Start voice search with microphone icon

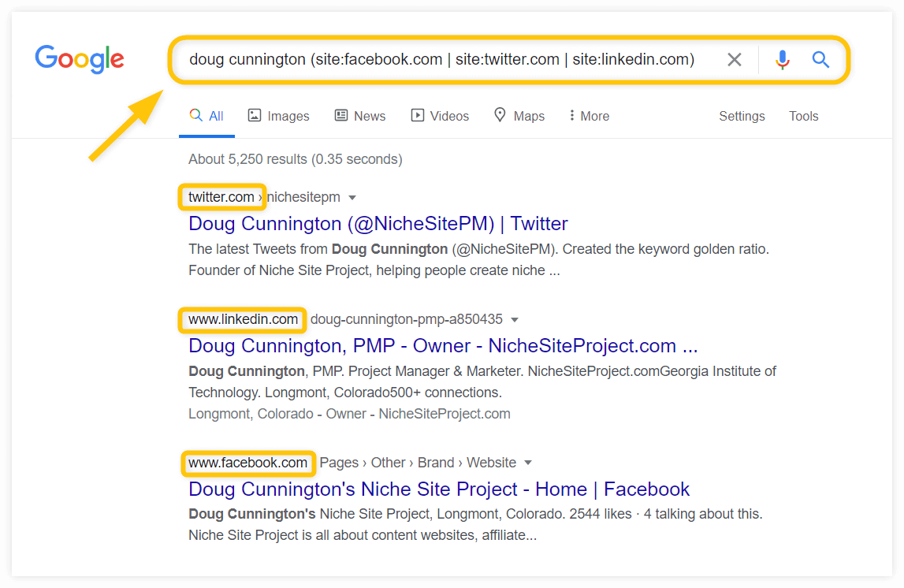click(x=783, y=59)
